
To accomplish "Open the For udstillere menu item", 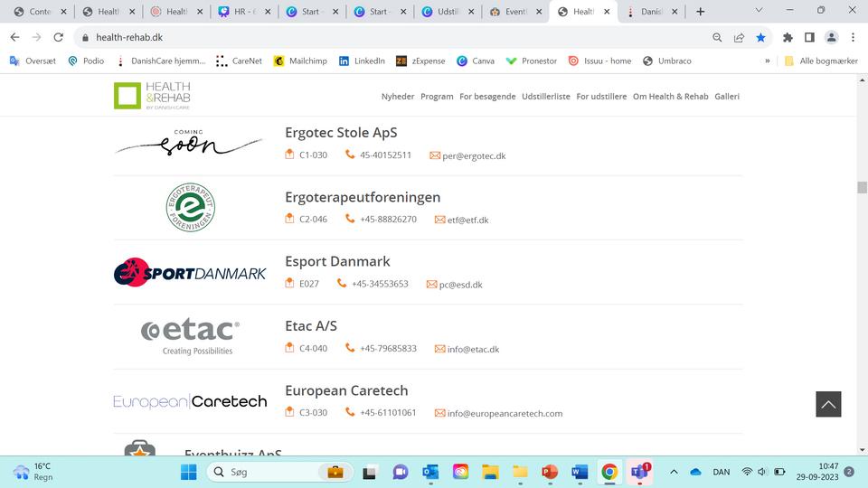I will tap(601, 97).
